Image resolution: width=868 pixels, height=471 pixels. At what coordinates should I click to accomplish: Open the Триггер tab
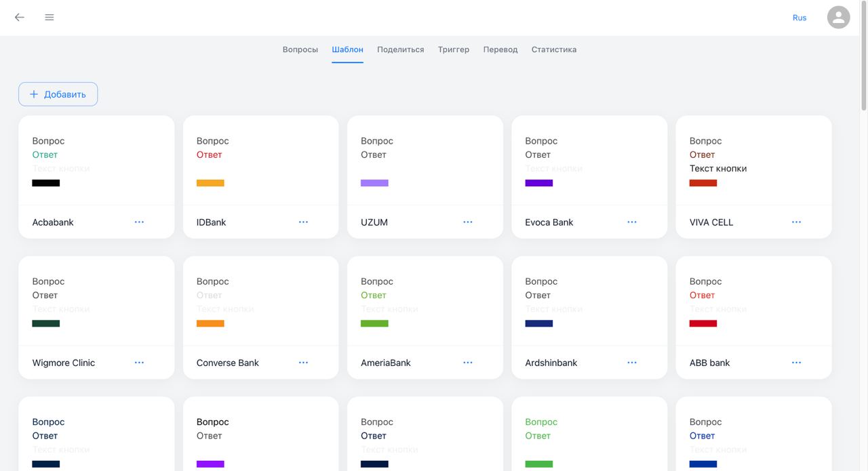pyautogui.click(x=454, y=49)
